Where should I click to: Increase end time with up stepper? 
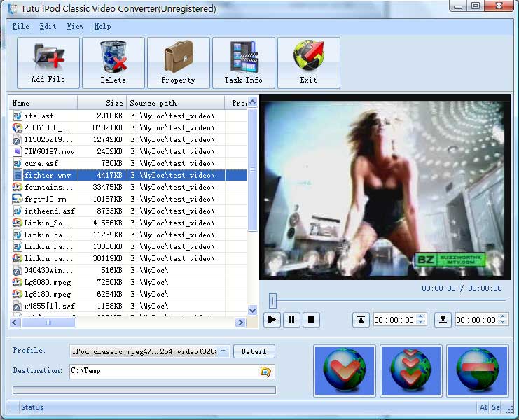click(503, 316)
